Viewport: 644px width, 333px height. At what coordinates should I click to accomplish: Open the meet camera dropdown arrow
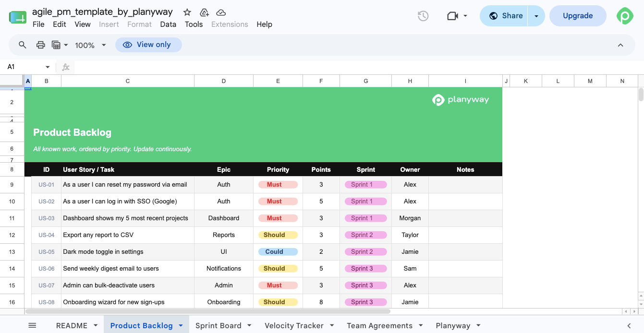click(465, 16)
